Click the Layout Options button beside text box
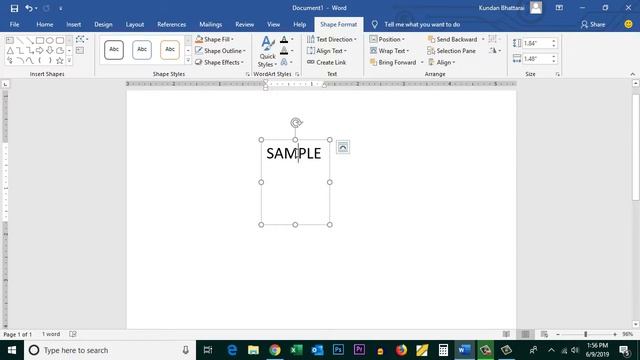This screenshot has height=360, width=640. click(x=343, y=147)
